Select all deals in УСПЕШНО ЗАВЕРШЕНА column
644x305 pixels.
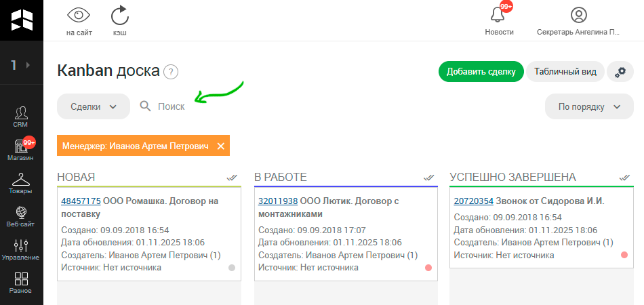(624, 178)
